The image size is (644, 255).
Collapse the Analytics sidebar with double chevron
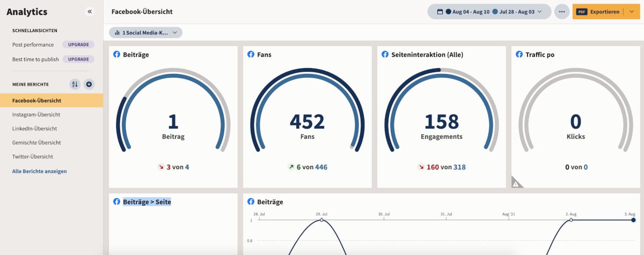point(90,11)
